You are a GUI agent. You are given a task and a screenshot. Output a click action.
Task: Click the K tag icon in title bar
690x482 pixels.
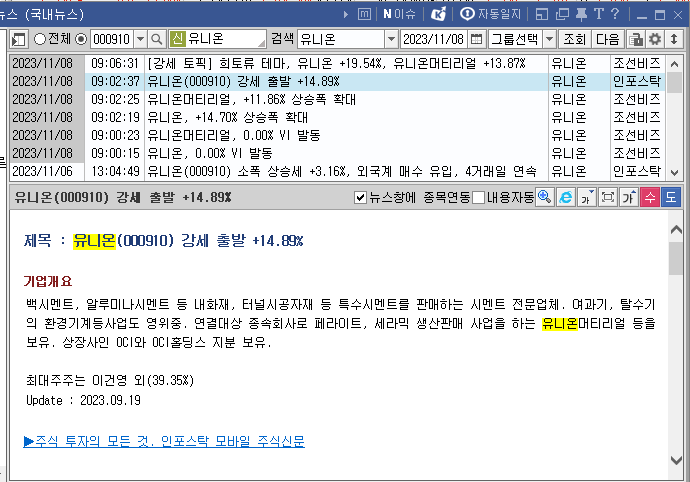click(x=438, y=15)
